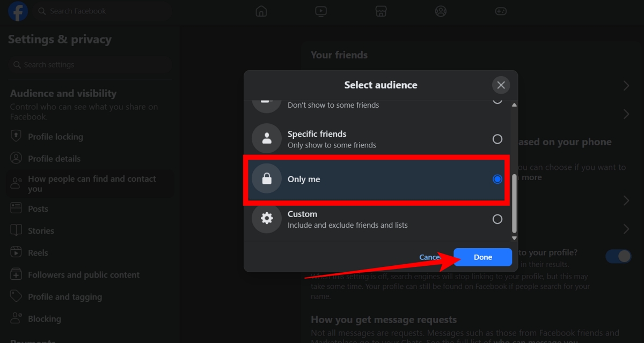Click the dialog scrollbar up arrow
The width and height of the screenshot is (644, 343).
tap(514, 105)
